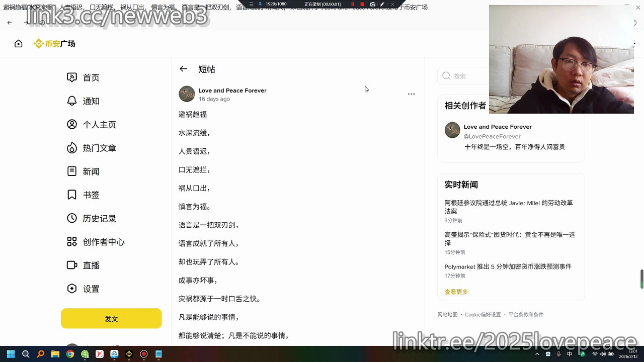Toggle the 中 input method indicator

click(570, 354)
